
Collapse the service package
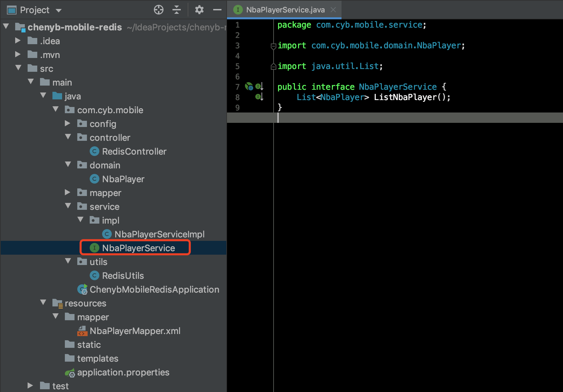68,206
